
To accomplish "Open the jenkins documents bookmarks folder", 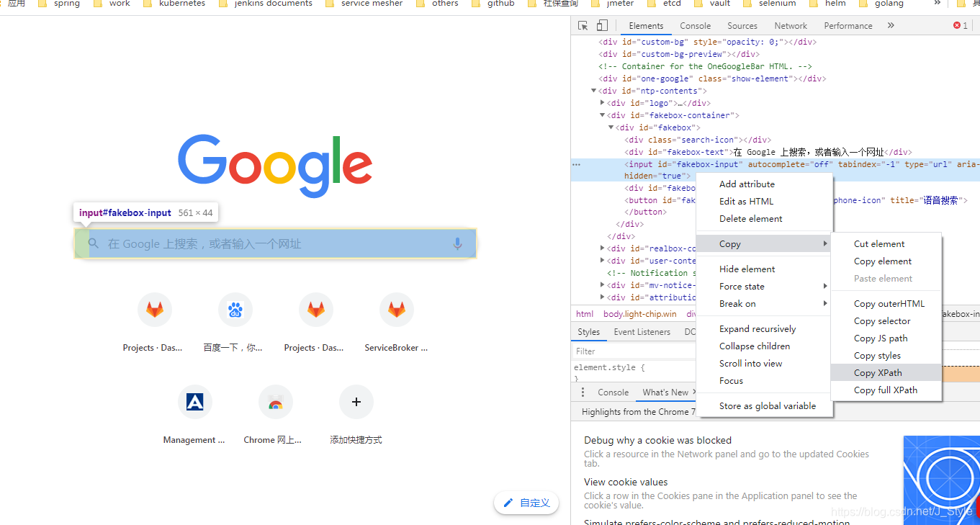I will (266, 4).
